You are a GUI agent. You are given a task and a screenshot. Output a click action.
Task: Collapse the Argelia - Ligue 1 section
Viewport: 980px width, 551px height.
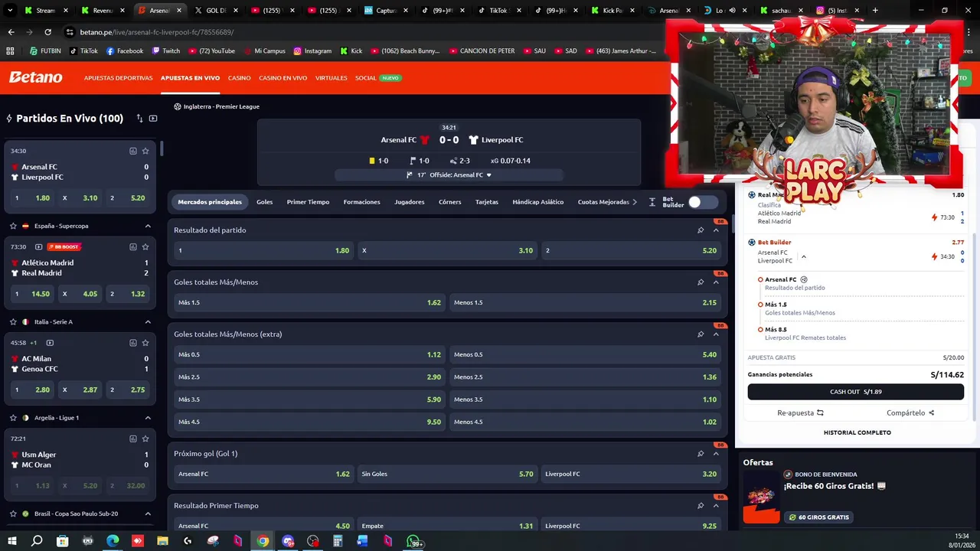point(148,418)
